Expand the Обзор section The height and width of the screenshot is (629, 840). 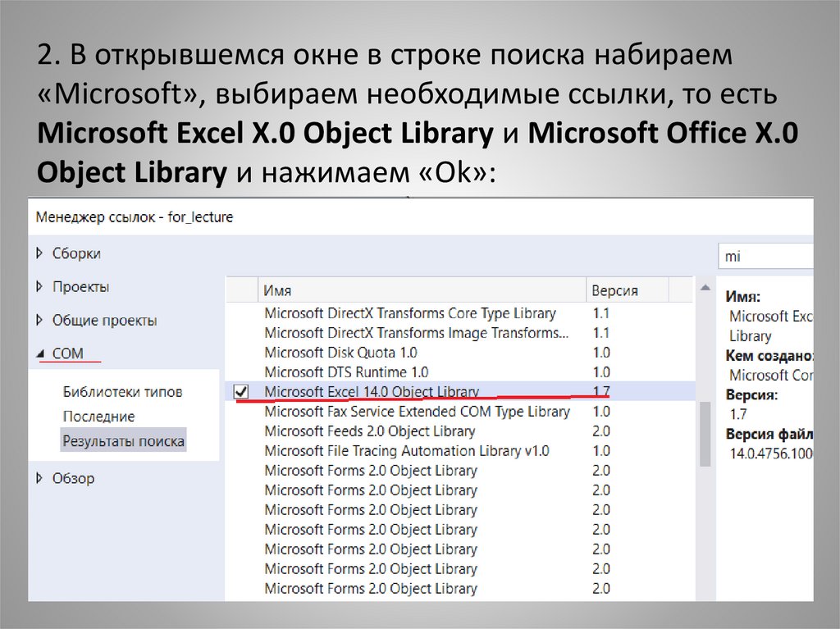click(39, 478)
